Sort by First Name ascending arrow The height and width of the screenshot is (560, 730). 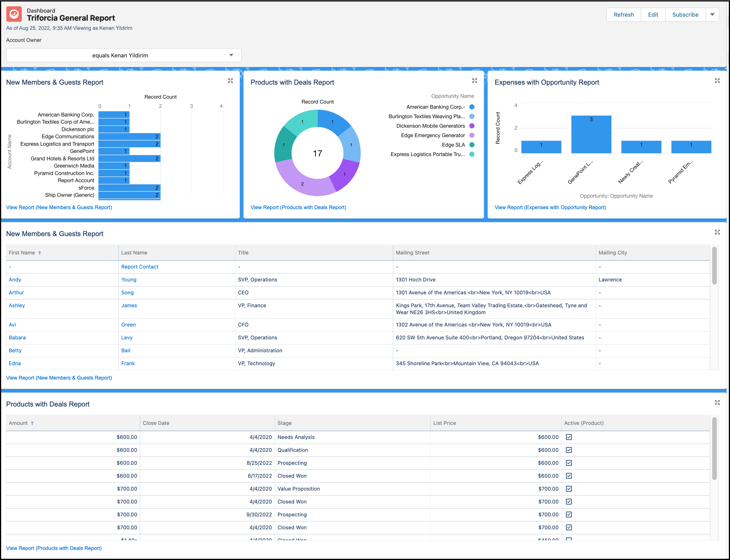(40, 253)
